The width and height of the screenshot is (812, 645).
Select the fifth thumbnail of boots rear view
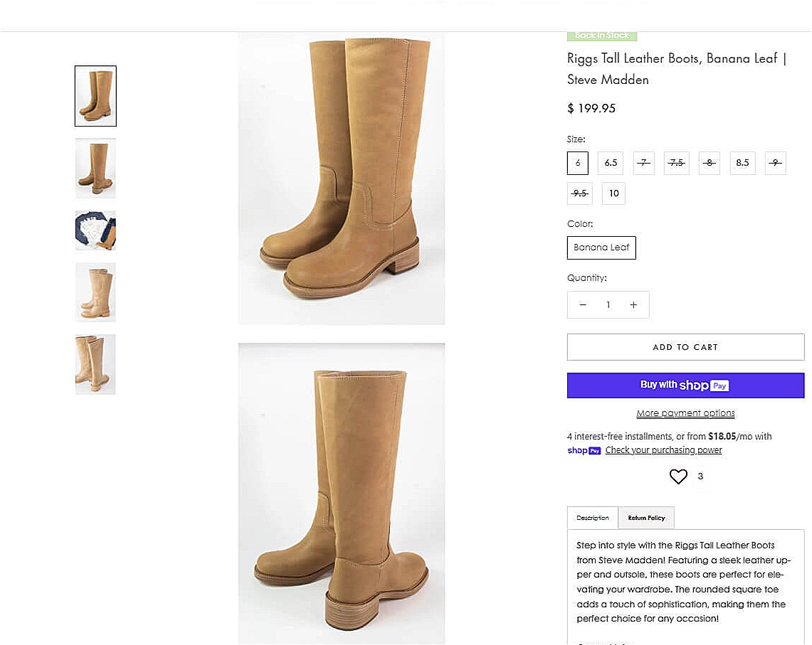[96, 364]
